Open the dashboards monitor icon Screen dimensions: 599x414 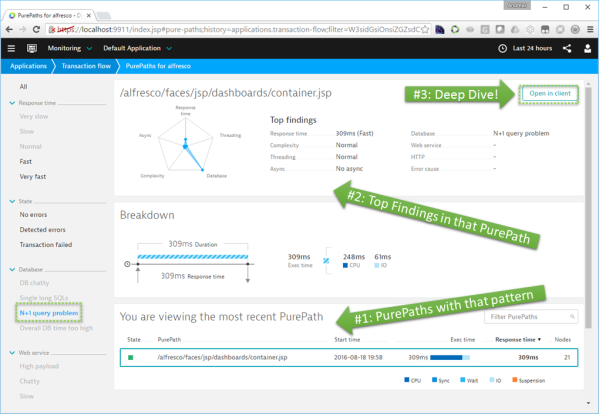(x=32, y=49)
